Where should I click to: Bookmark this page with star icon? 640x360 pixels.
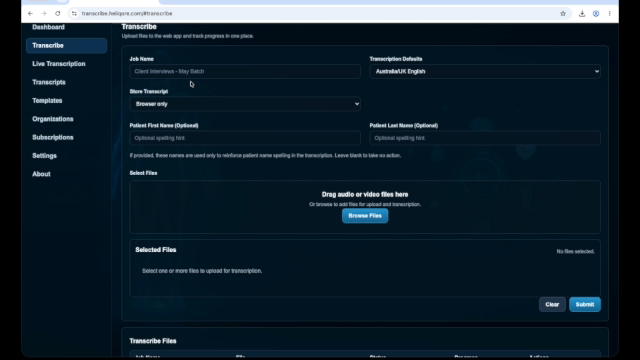(563, 13)
